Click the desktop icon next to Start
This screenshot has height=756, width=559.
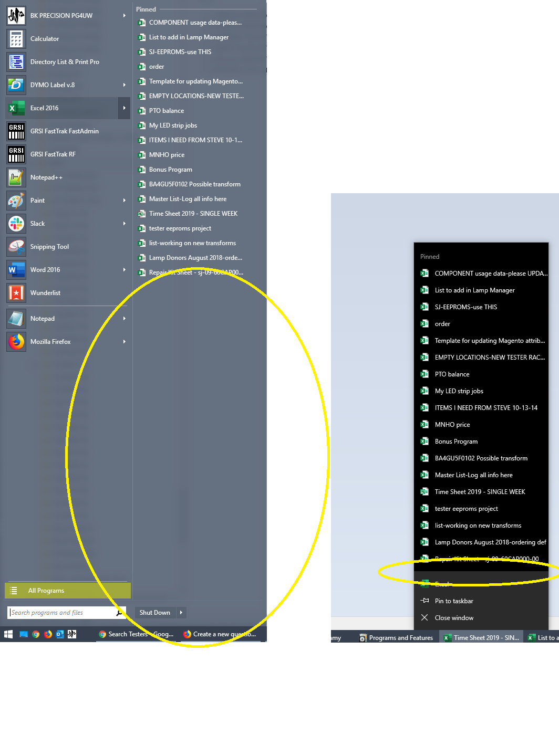[x=24, y=634]
